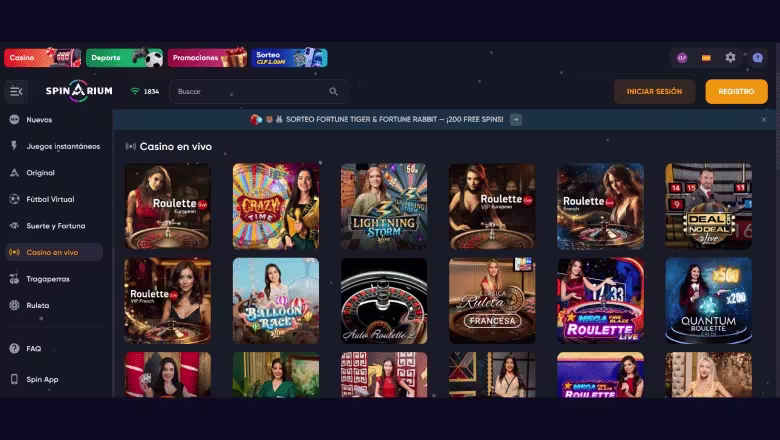
Task: Open the Promociones top tab
Action: pyautogui.click(x=207, y=58)
